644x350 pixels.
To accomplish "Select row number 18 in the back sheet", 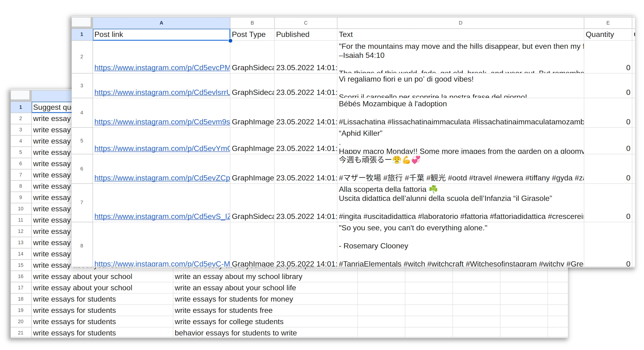I will point(20,299).
